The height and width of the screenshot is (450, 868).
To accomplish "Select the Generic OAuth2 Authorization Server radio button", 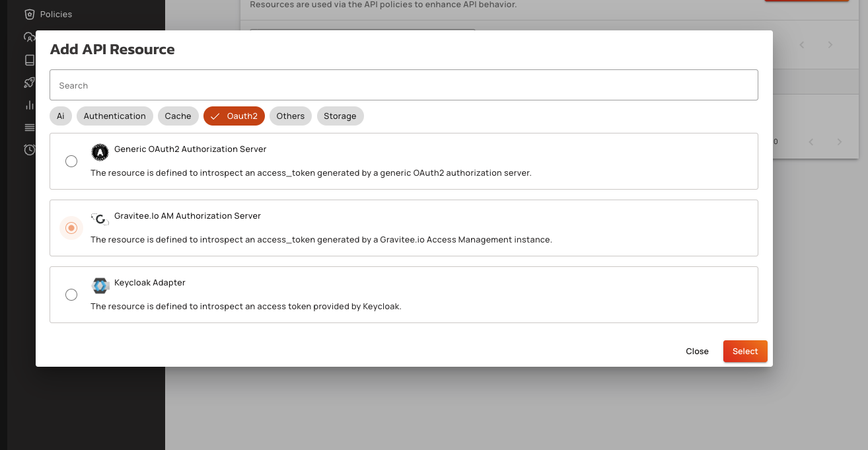I will tap(71, 161).
